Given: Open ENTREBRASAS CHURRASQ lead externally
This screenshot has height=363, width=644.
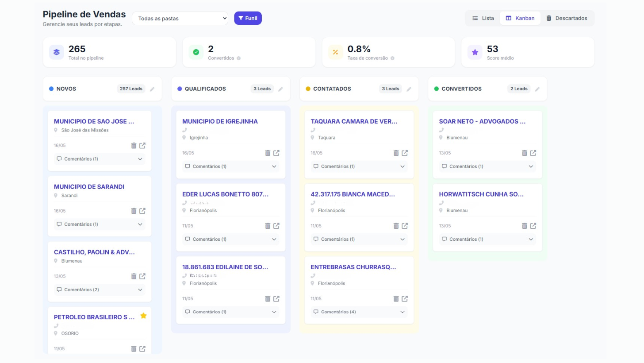Looking at the screenshot, I should pyautogui.click(x=405, y=299).
